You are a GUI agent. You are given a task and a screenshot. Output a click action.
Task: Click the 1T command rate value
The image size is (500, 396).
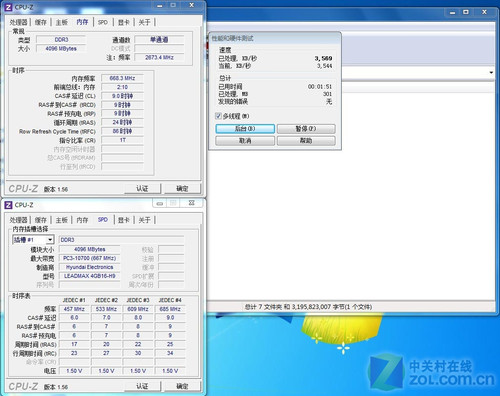tap(122, 140)
